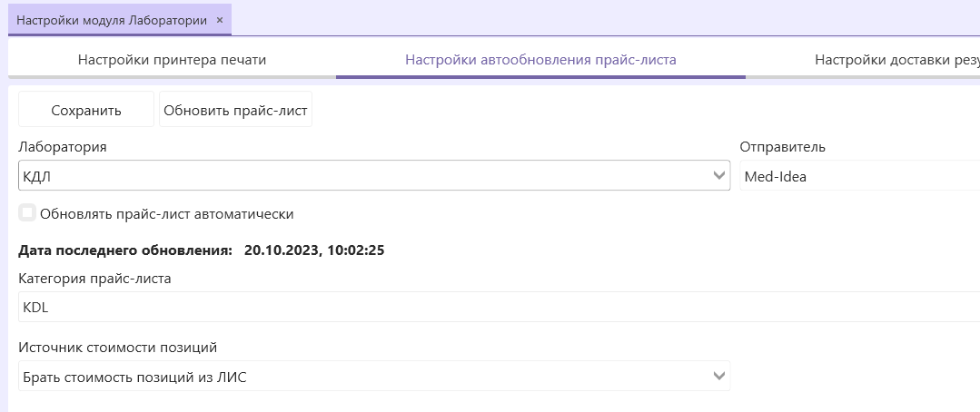The image size is (980, 412).
Task: Expand the Лаборатория dropdown chevron arrow
Action: pos(720,176)
